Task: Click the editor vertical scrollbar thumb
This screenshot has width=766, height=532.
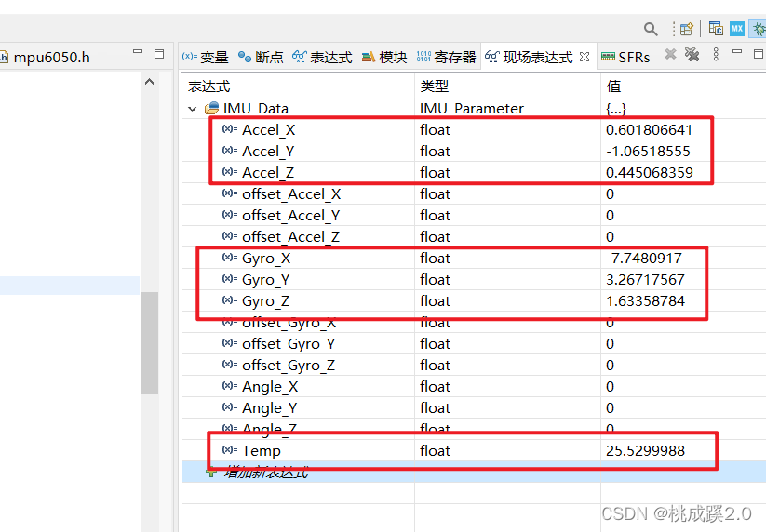Action: 150,342
